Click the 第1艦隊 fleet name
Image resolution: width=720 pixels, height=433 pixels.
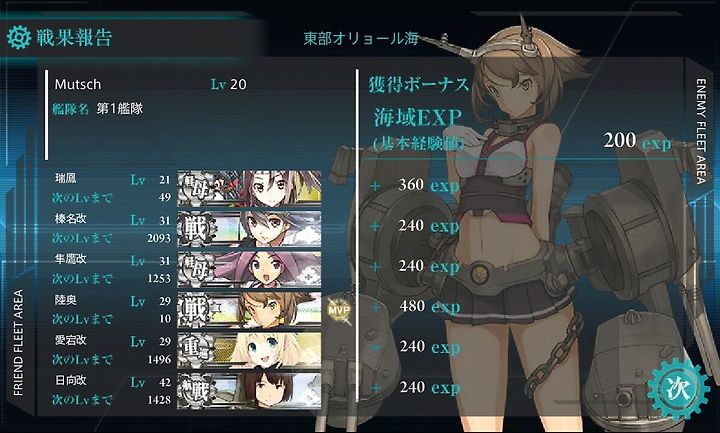tap(119, 109)
